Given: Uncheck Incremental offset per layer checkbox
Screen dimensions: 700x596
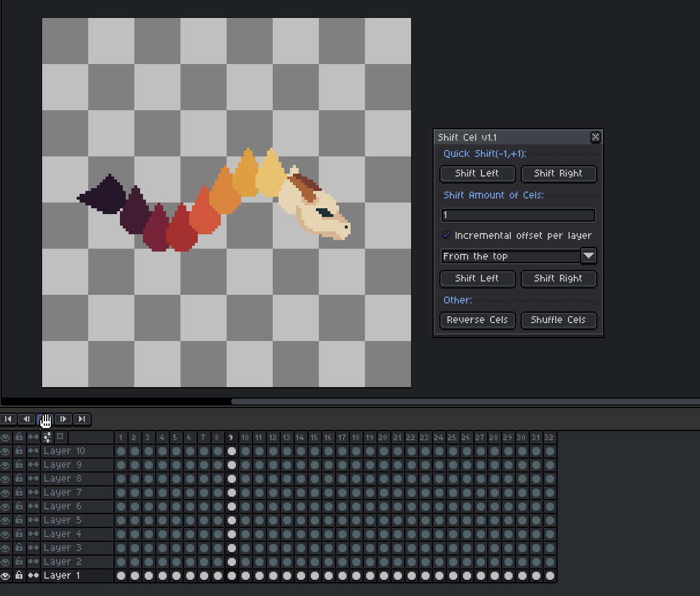Looking at the screenshot, I should (x=446, y=235).
